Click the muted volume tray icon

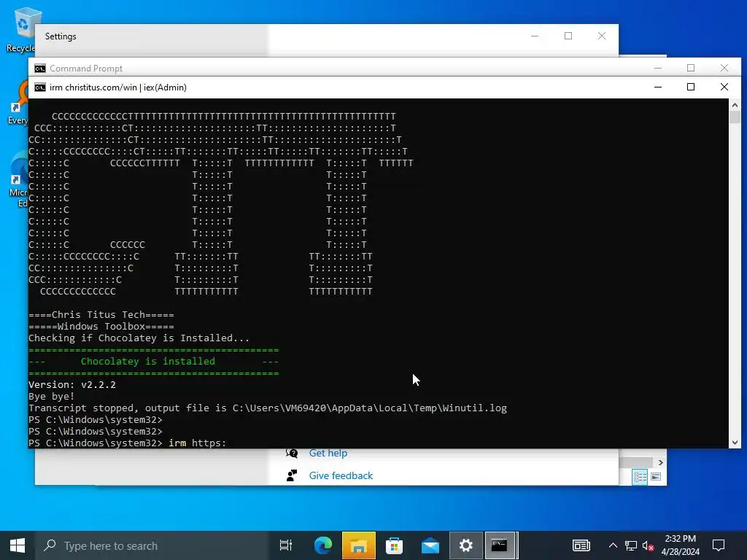[x=648, y=545]
